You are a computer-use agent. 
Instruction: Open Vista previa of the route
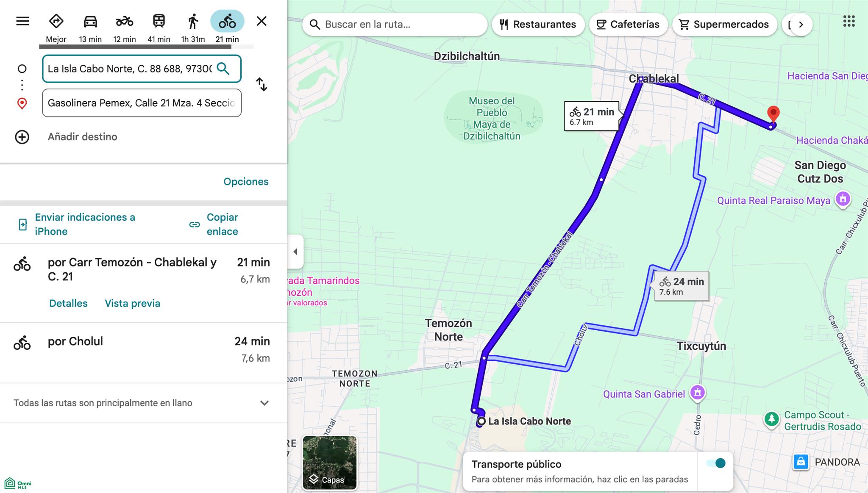click(x=133, y=304)
